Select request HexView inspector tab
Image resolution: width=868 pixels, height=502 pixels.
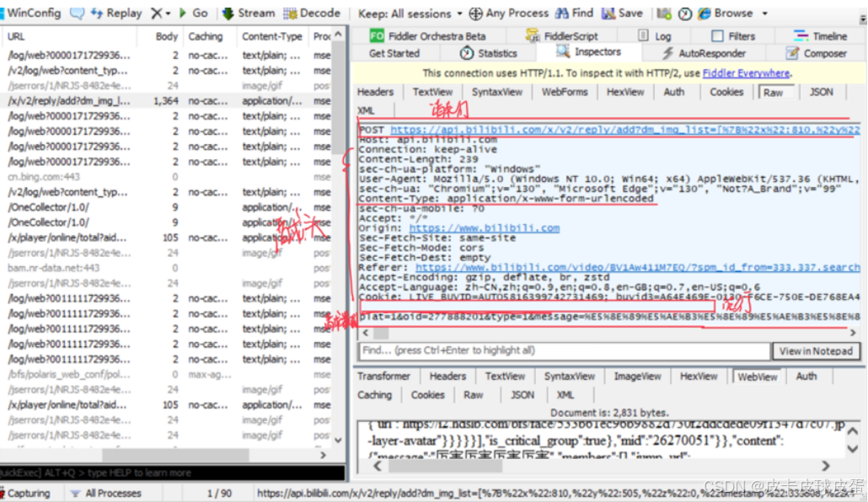[625, 92]
